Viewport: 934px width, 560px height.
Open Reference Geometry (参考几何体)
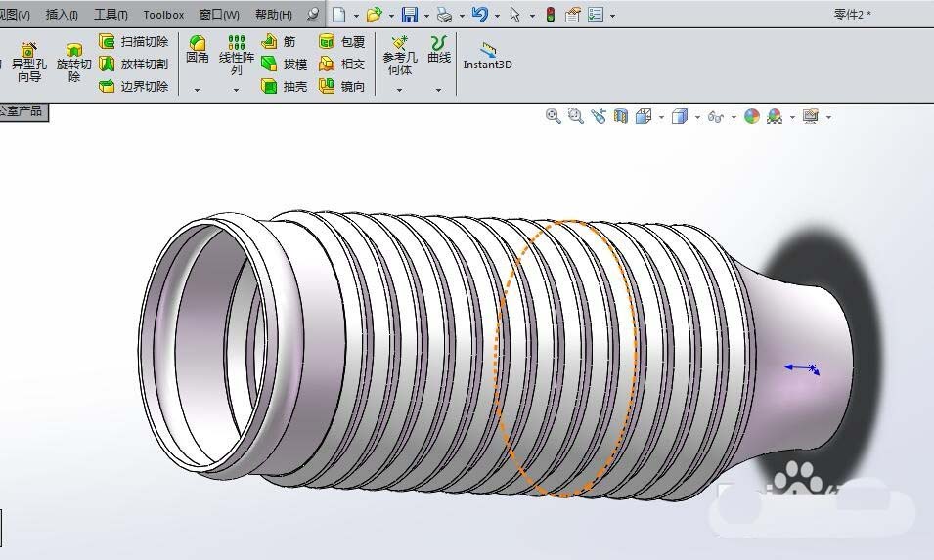pyautogui.click(x=400, y=55)
